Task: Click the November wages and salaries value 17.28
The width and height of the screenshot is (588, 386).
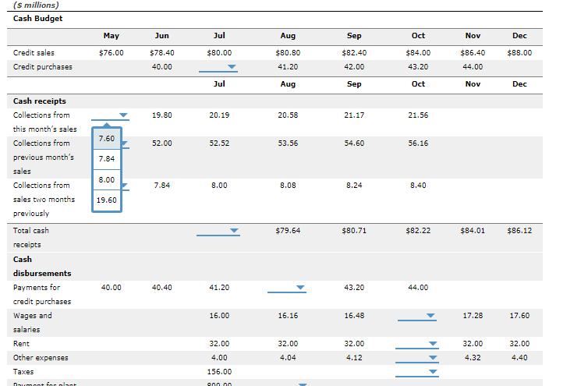Action: 473,316
